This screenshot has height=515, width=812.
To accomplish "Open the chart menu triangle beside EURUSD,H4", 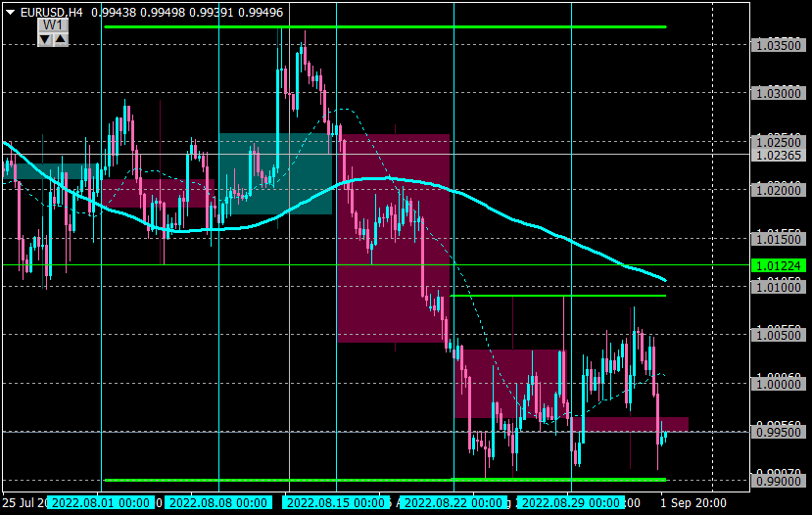I will (10, 12).
